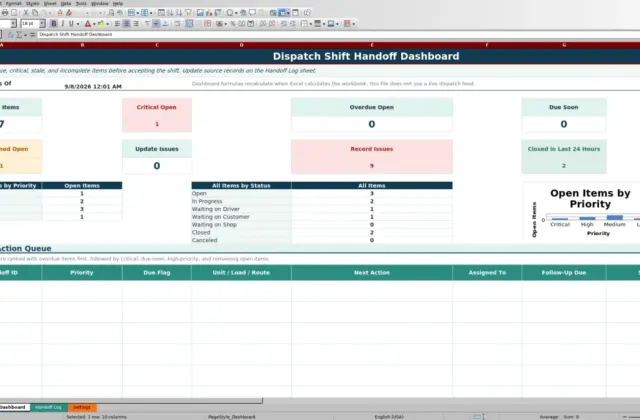Switch to the Handoff Log sheet tab
This screenshot has width=640, height=420.
(x=49, y=407)
